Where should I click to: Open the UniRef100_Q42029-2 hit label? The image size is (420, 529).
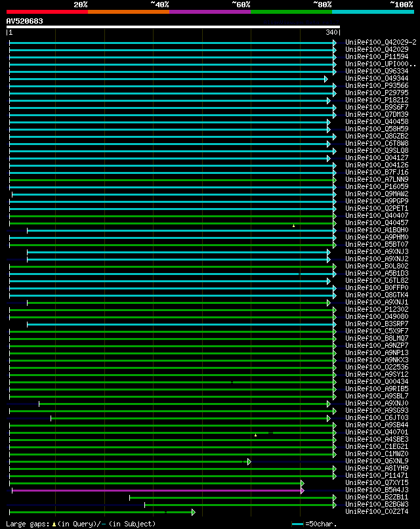(x=381, y=42)
